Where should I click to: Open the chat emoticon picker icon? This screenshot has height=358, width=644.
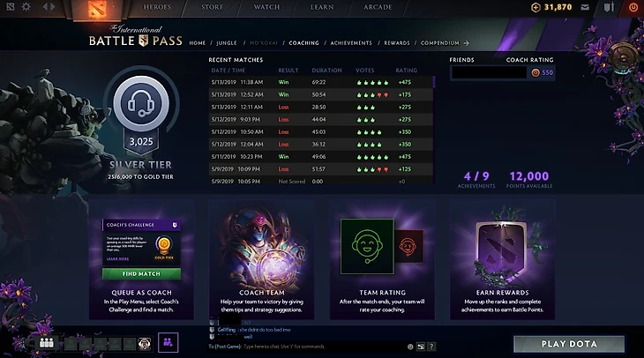pyautogui.click(x=410, y=347)
